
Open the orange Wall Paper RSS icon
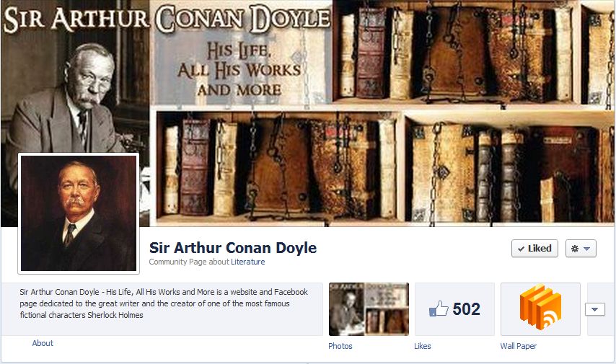540,306
